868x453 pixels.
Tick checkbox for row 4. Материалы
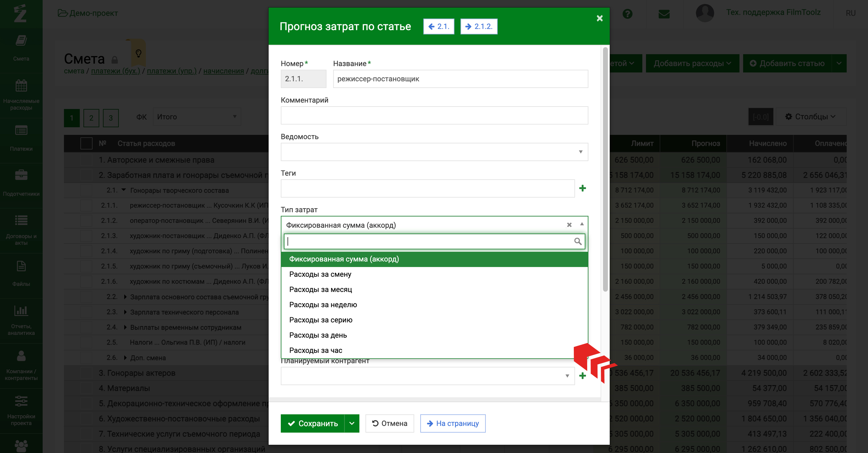pos(86,388)
